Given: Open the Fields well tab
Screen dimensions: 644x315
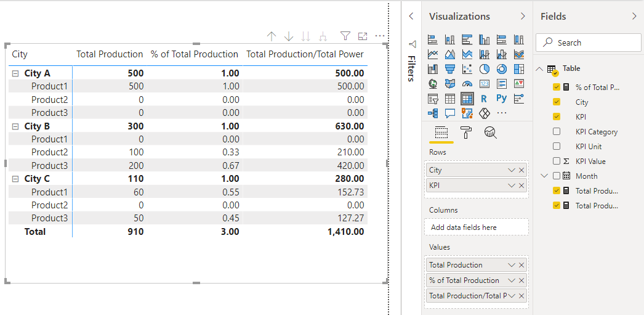Looking at the screenshot, I should (441, 133).
